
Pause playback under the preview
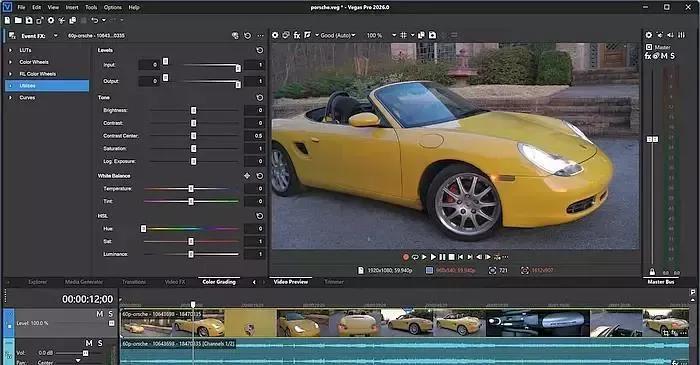442,257
